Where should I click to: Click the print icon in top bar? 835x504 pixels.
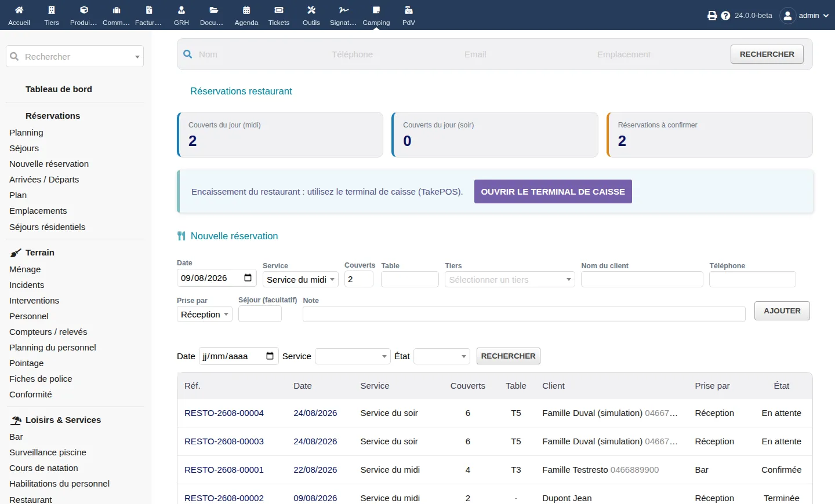pos(712,16)
